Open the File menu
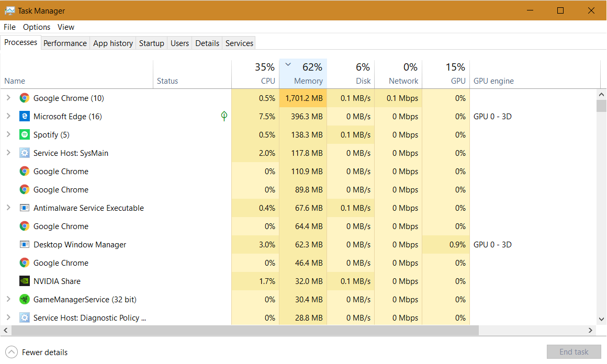The width and height of the screenshot is (607, 364). click(x=9, y=27)
